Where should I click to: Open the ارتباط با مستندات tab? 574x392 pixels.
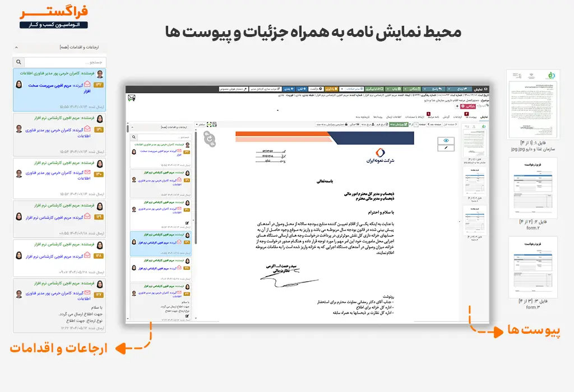pyautogui.click(x=414, y=118)
